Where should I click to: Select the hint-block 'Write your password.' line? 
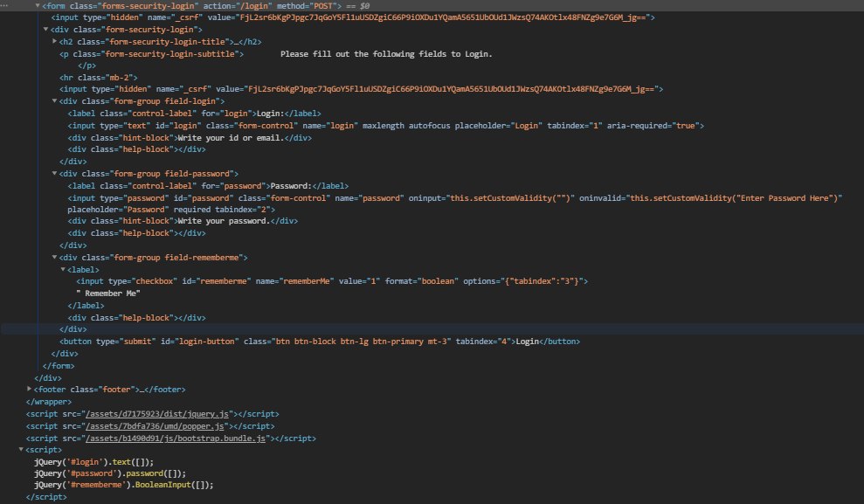coord(183,221)
